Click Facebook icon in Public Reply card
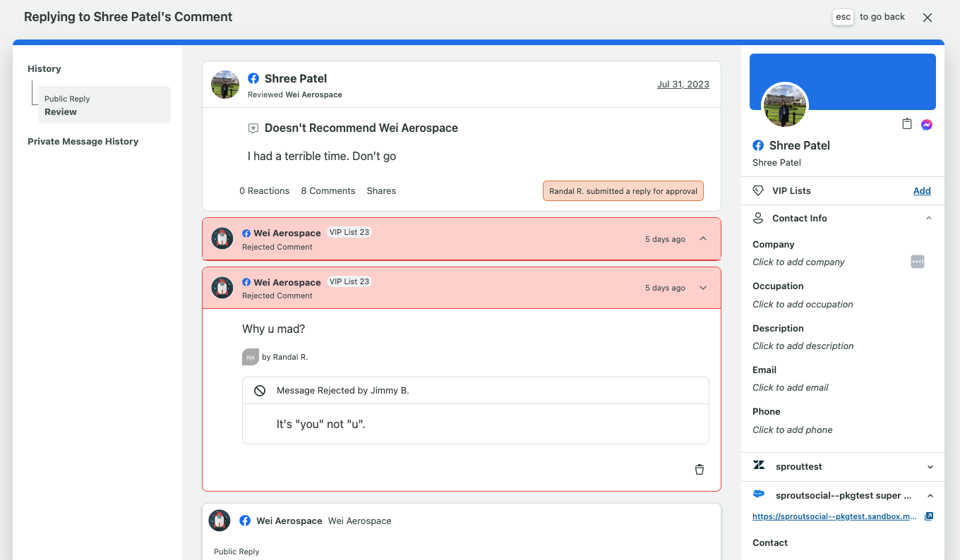 (x=245, y=521)
